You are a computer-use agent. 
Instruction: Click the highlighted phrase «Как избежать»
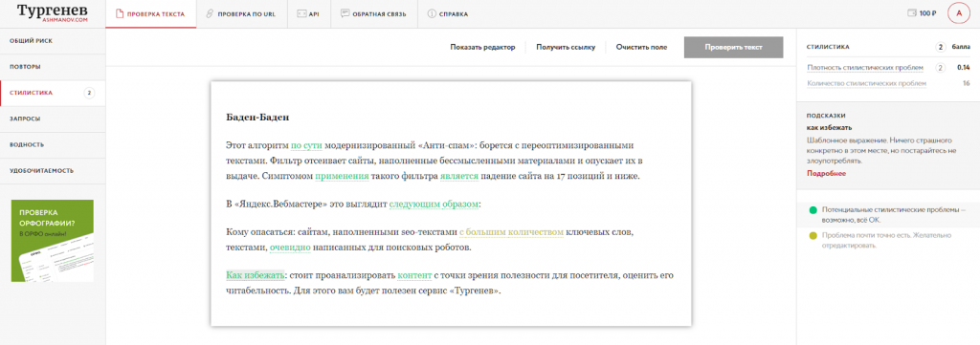tap(256, 275)
